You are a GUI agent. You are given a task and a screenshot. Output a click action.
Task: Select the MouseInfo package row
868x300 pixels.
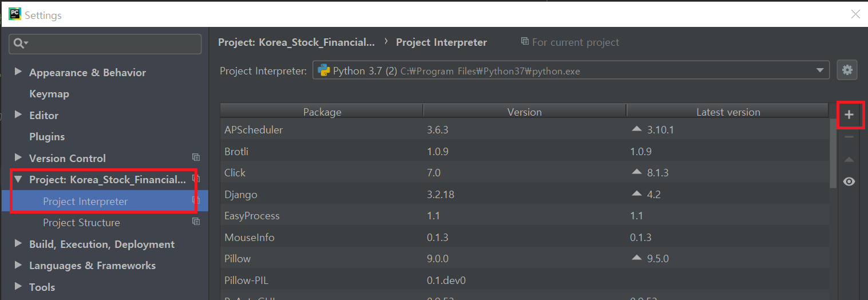click(x=525, y=238)
